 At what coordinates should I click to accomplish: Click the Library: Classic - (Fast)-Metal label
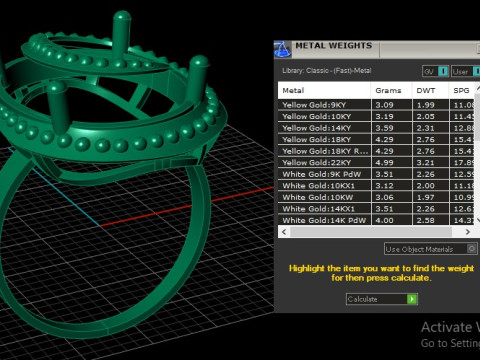click(x=327, y=71)
